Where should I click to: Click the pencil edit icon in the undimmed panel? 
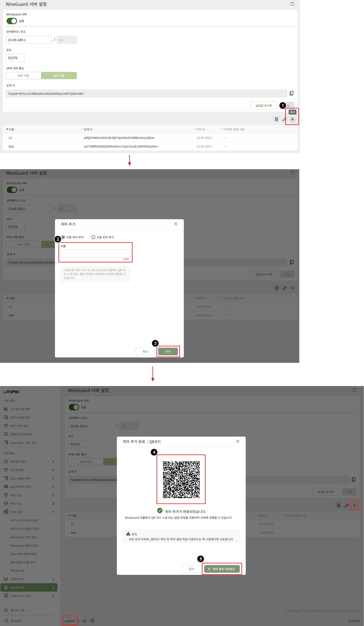pos(284,119)
